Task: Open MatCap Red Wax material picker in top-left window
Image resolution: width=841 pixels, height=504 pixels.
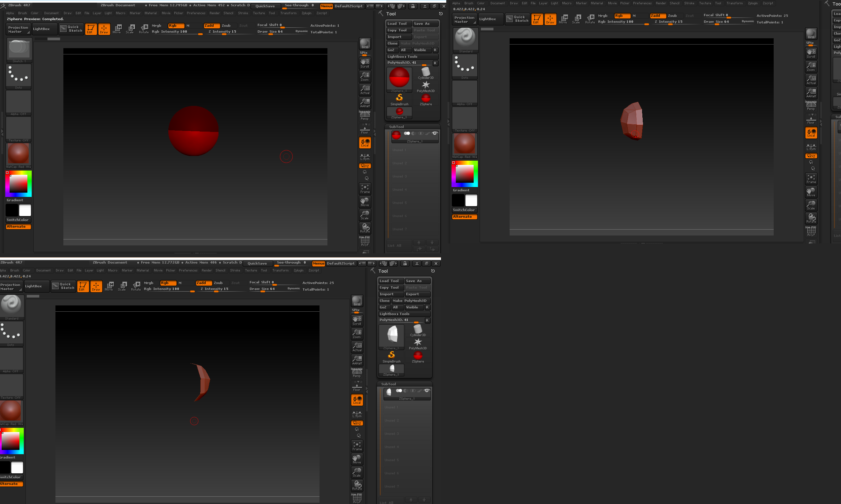Action: pos(19,156)
